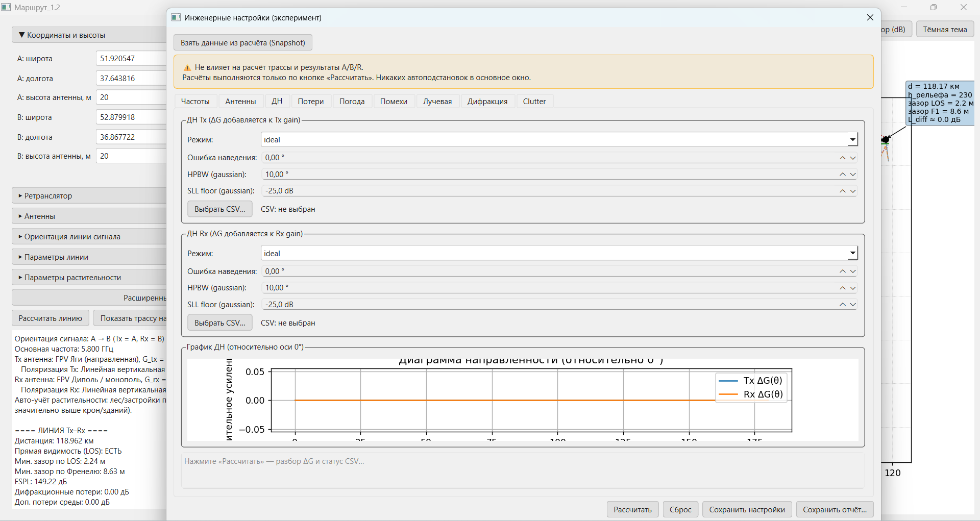Click the Рассчитать button in dialog

point(632,510)
